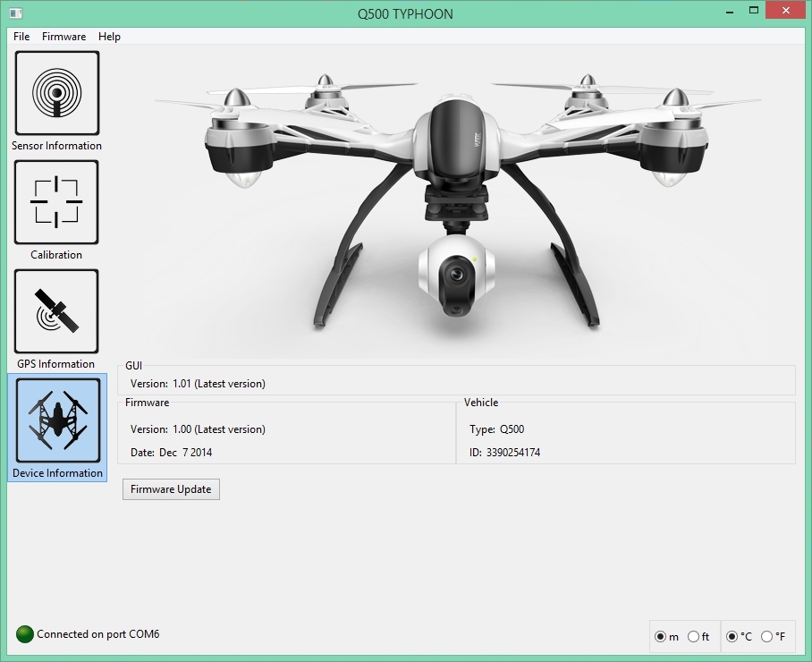Screen dimensions: 812x662
Task: Click the 'Connected on port COM6' status text
Action: click(97, 634)
